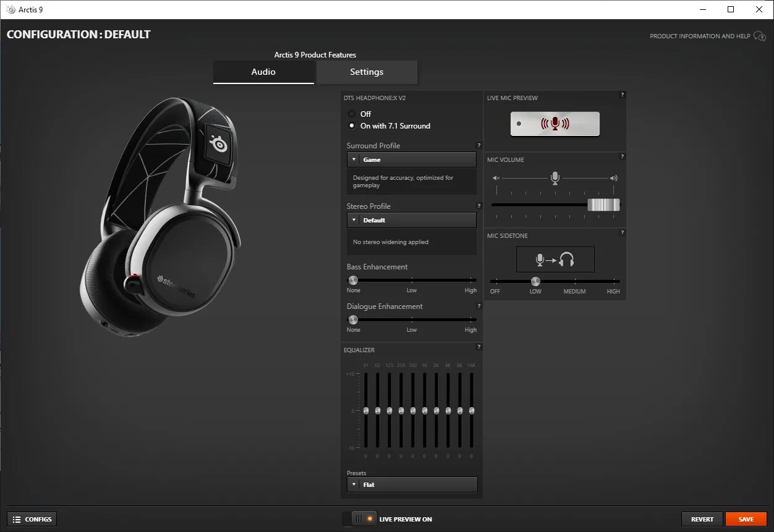Click the loud speaker icon in Mic Volume

tap(613, 178)
